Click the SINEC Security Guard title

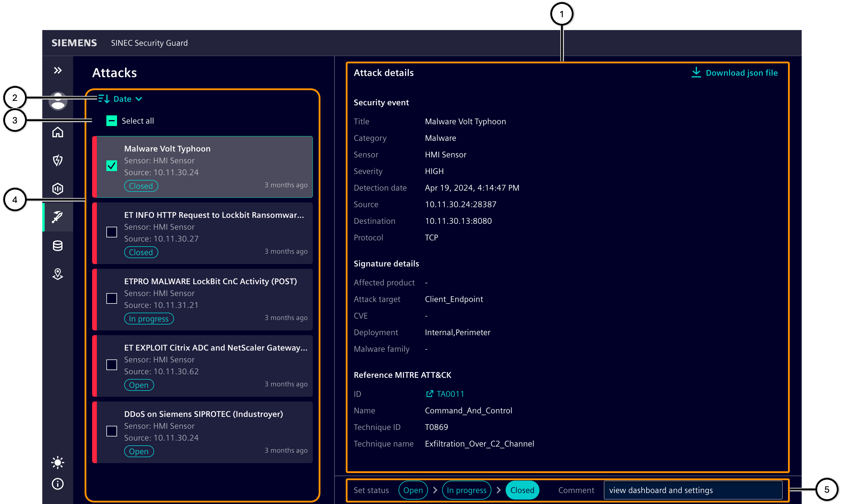(x=149, y=43)
